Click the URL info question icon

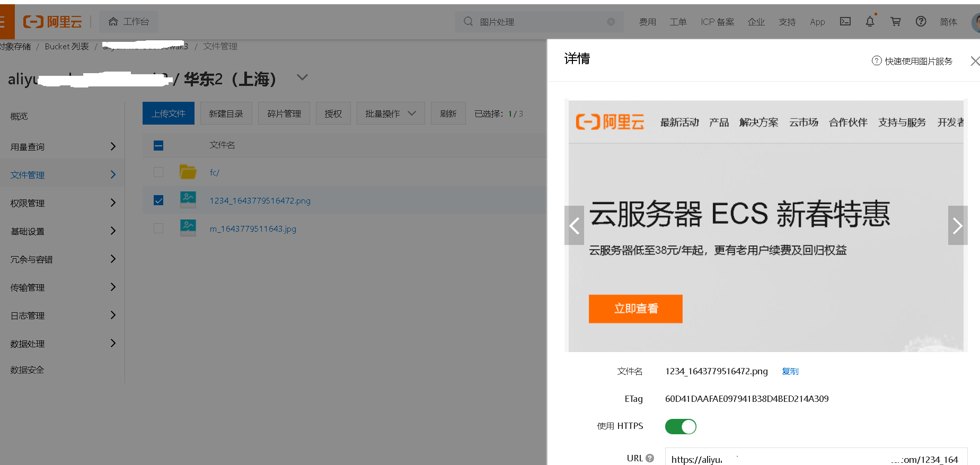click(x=650, y=458)
